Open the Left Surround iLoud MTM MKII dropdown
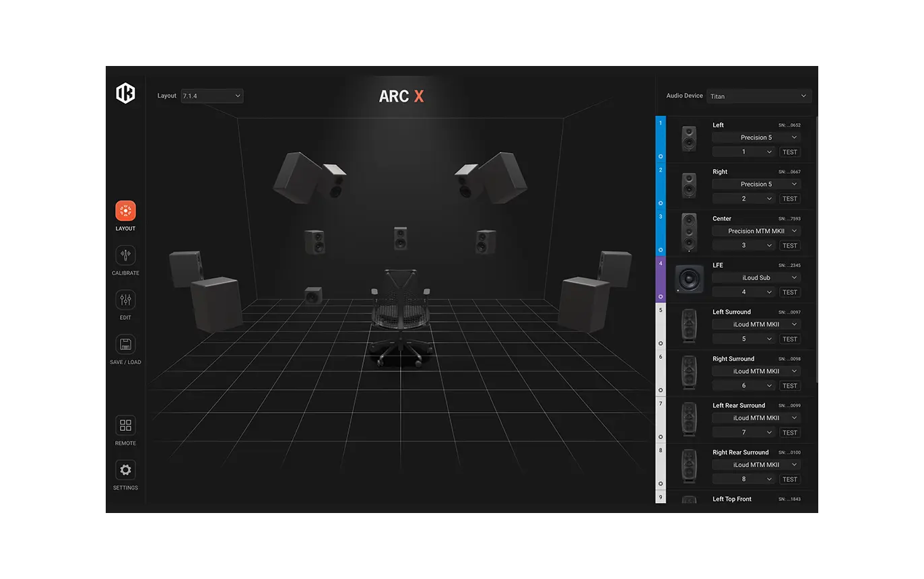924x579 pixels. [756, 325]
